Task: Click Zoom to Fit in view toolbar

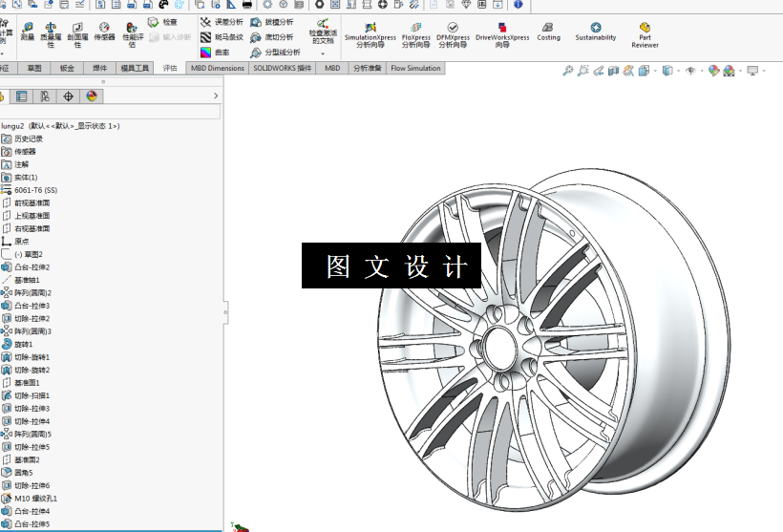Action: coord(567,71)
